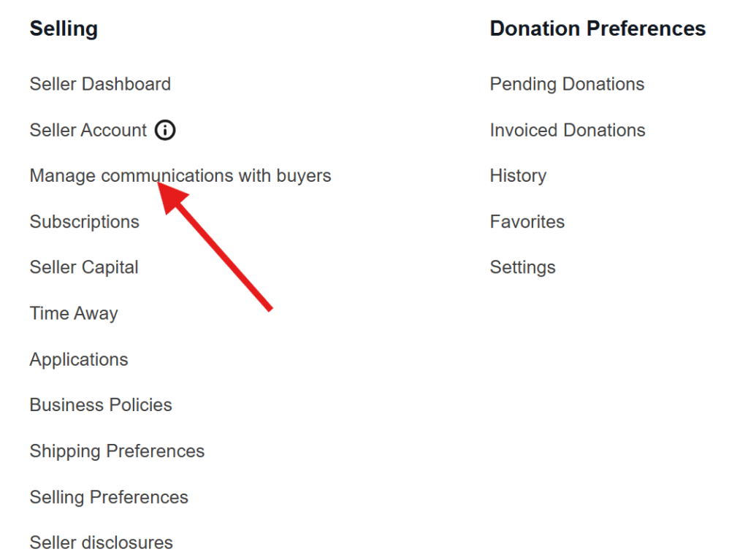Navigate to Business Policies
748x560 pixels.
101,405
